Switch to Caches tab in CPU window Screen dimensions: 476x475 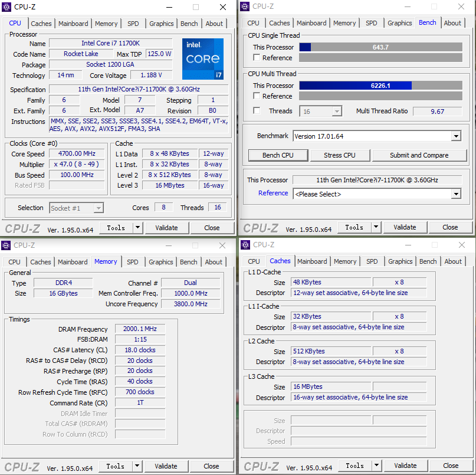(x=41, y=24)
